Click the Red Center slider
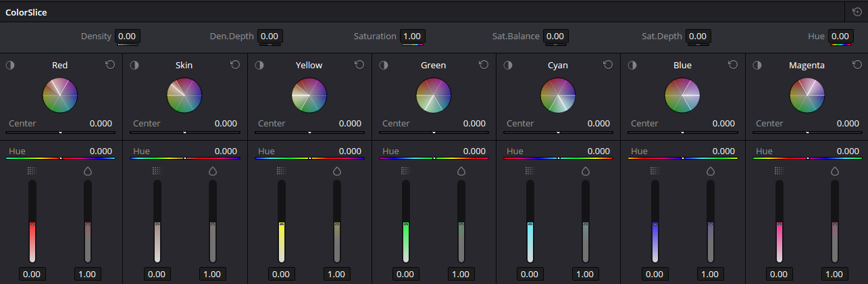The width and height of the screenshot is (868, 284). click(61, 133)
